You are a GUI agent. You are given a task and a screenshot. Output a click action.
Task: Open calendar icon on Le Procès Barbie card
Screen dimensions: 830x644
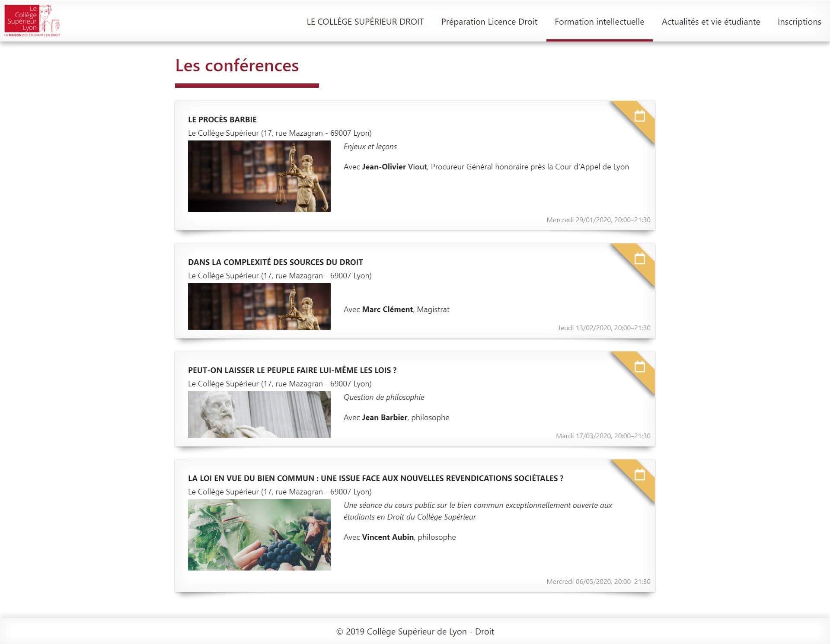[639, 116]
